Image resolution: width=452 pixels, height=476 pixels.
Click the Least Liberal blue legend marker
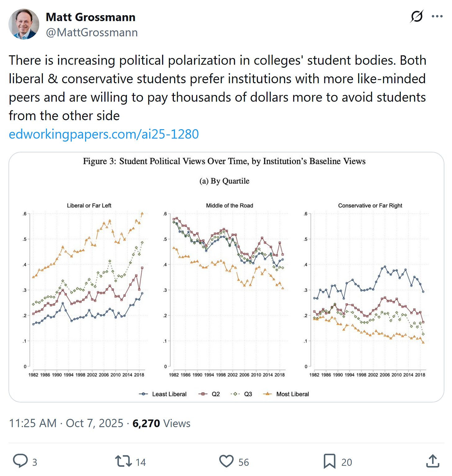[143, 394]
